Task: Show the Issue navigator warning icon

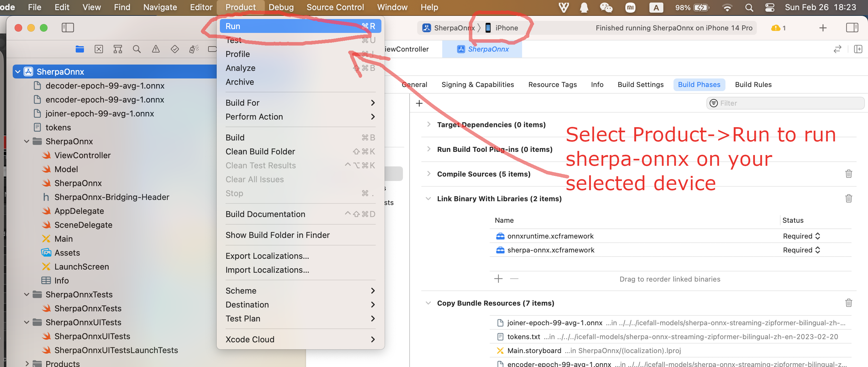Action: click(156, 49)
